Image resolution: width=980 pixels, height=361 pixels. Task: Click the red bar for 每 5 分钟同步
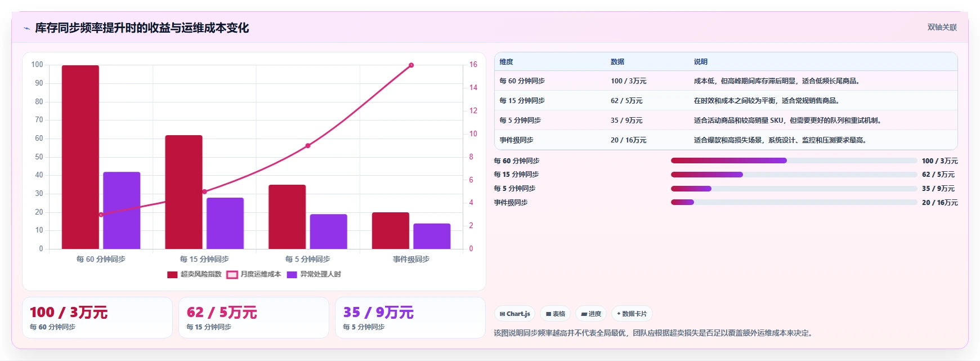(x=287, y=217)
